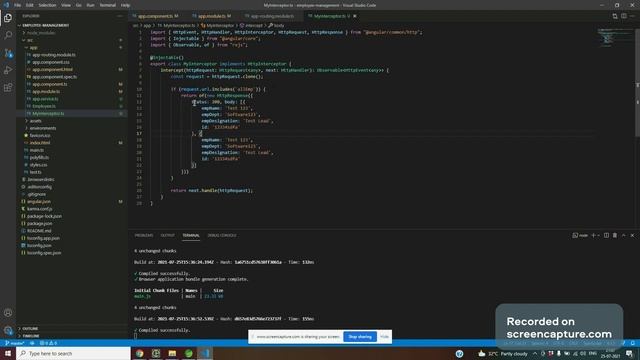Click the master branch indicator in the status bar
The width and height of the screenshot is (640, 360).
15,343
